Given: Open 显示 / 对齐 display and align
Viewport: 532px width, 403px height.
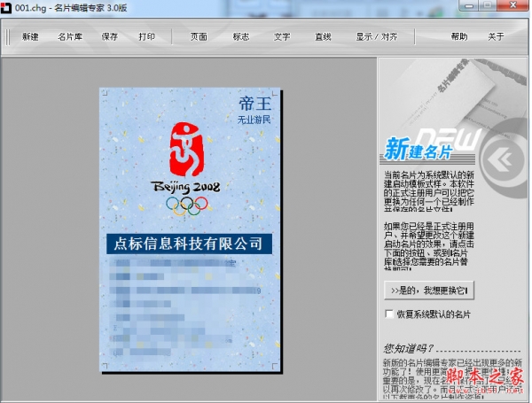Looking at the screenshot, I should pyautogui.click(x=376, y=36).
